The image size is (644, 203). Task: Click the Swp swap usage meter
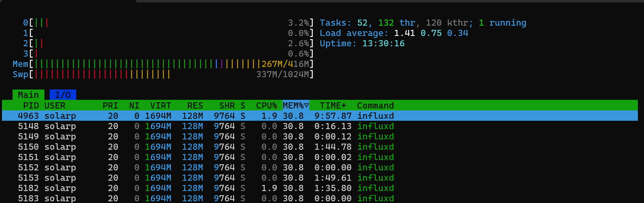coord(163,74)
